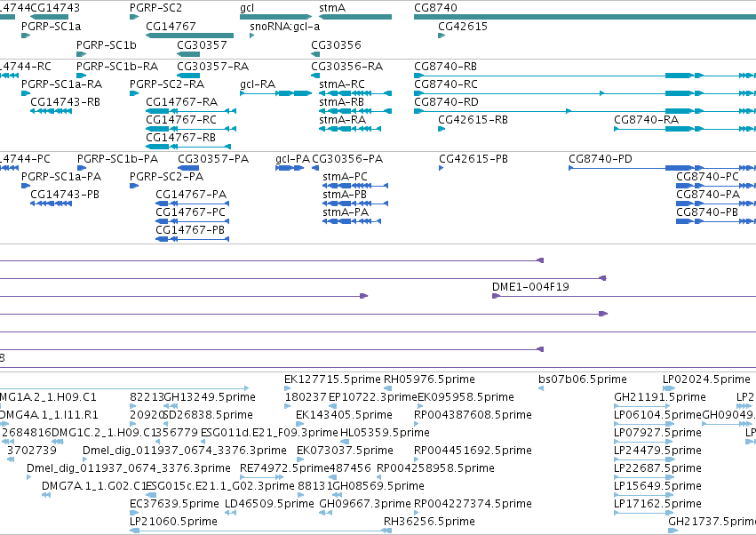Click the CG8740-PC protein label
This screenshot has width=756, height=535.
pos(707,177)
